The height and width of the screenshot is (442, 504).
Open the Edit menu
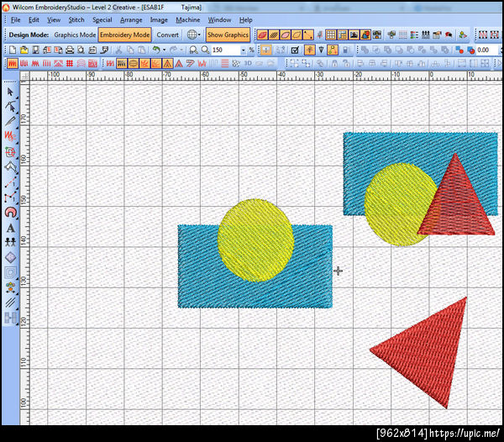click(x=34, y=20)
